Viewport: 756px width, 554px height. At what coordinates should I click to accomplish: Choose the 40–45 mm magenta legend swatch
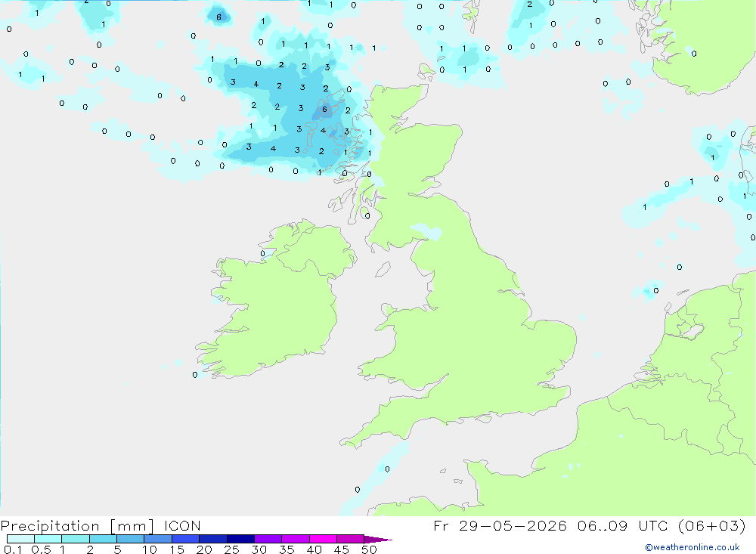click(323, 539)
